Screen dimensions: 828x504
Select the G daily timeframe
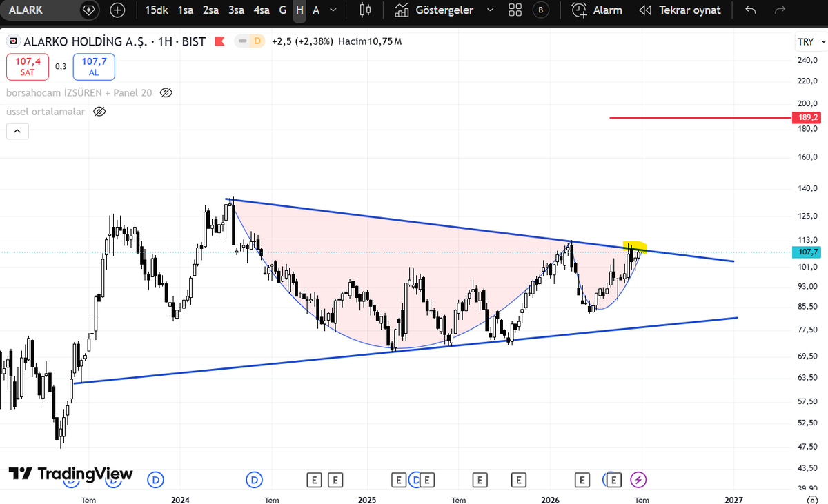coord(282,10)
